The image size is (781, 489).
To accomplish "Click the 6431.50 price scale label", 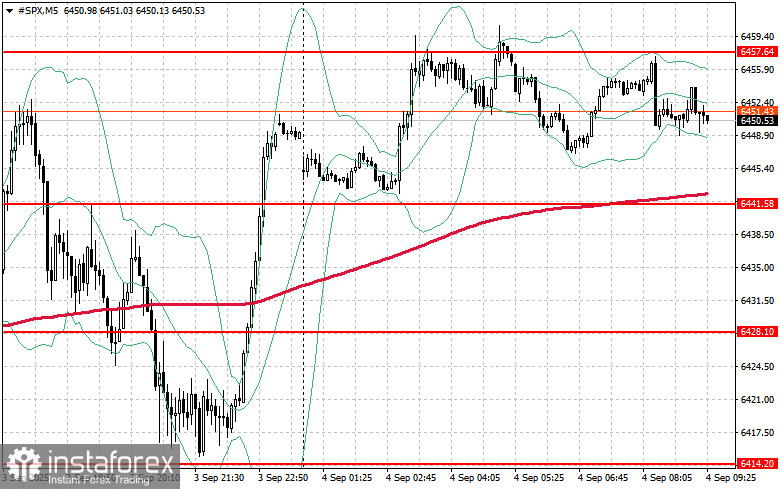I will pyautogui.click(x=758, y=301).
